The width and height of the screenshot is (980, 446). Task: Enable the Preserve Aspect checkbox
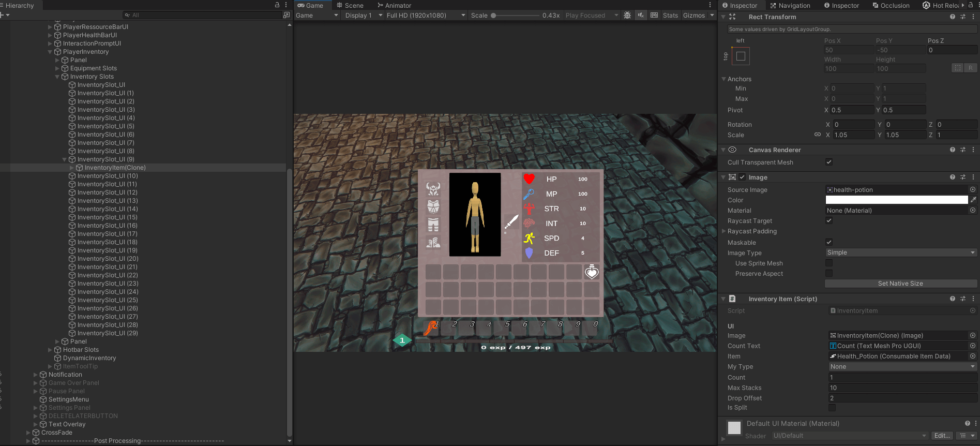(x=829, y=273)
